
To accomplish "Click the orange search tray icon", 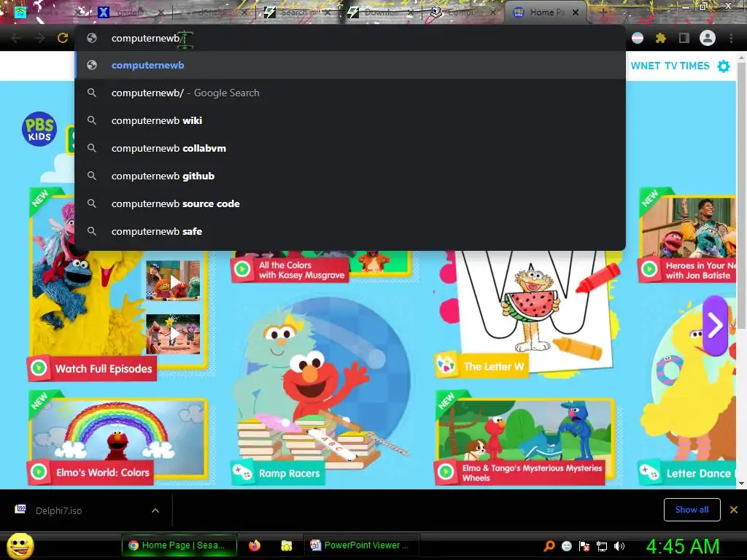I will [549, 545].
